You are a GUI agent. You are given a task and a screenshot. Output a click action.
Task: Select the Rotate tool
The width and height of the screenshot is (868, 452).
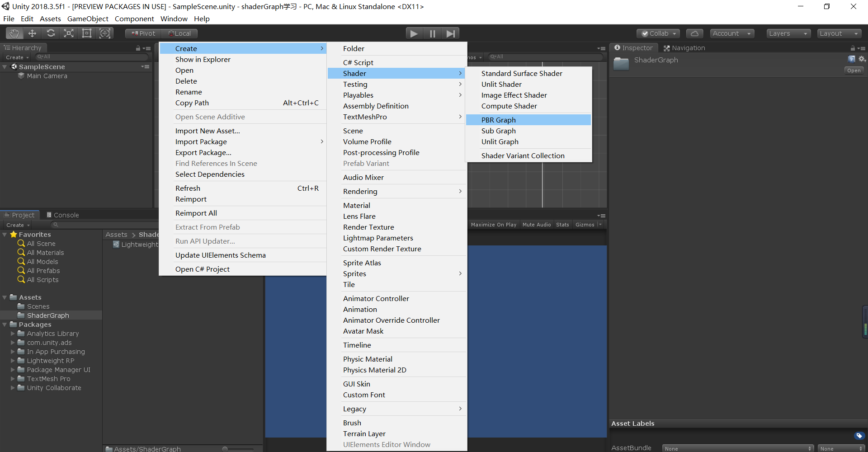click(x=51, y=33)
